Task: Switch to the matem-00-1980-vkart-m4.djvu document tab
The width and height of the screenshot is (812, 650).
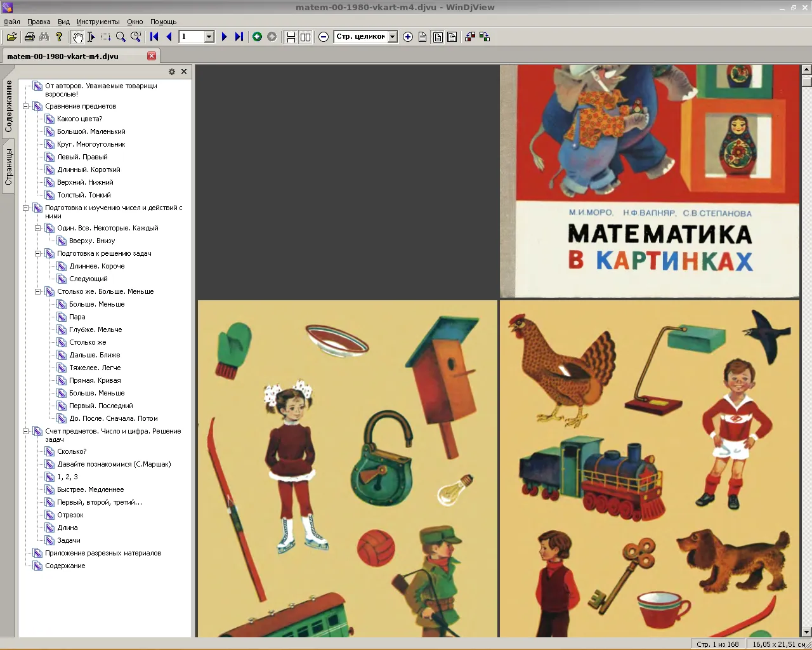Action: (63, 56)
